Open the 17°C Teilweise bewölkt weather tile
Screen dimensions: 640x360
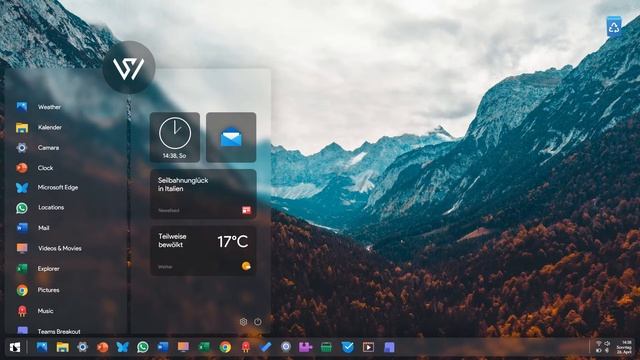click(x=203, y=251)
